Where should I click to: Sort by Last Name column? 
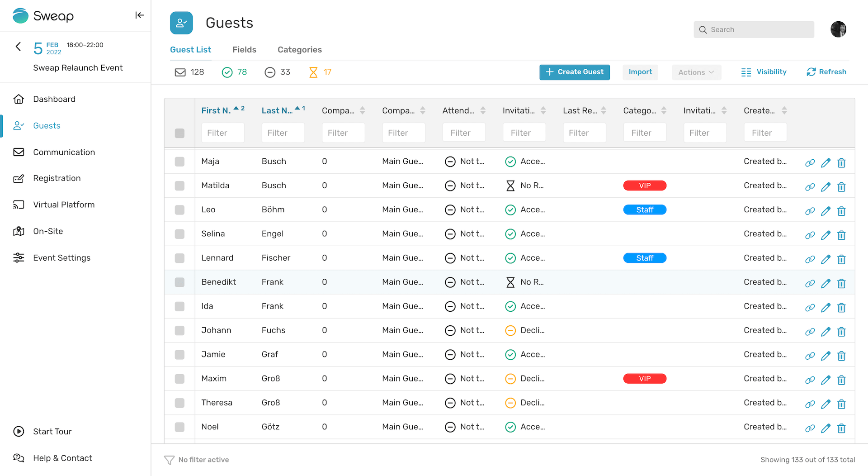coord(283,110)
